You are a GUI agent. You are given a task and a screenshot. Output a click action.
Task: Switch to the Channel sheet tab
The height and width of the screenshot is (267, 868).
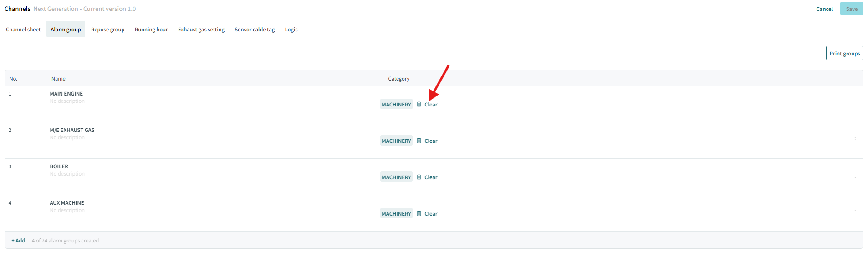[x=23, y=30]
